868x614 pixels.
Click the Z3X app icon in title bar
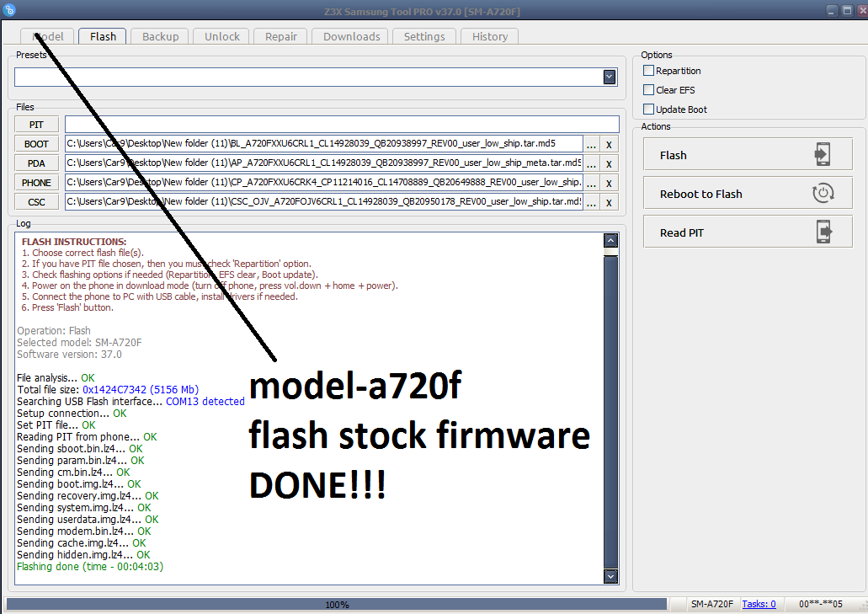click(x=9, y=10)
